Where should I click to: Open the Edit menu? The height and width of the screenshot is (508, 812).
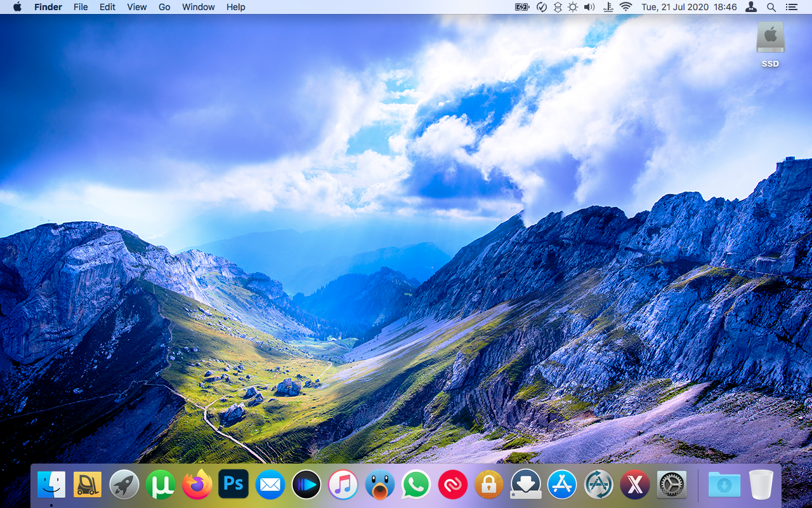[107, 7]
